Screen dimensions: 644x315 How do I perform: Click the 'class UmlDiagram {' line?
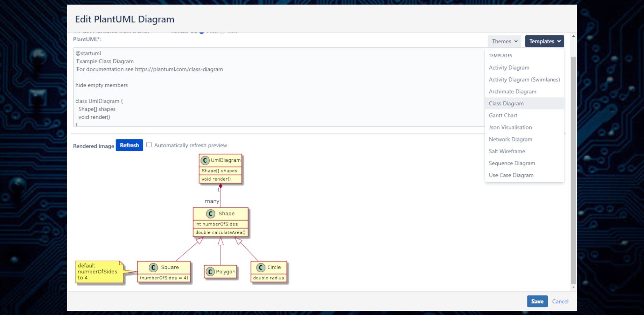click(99, 101)
